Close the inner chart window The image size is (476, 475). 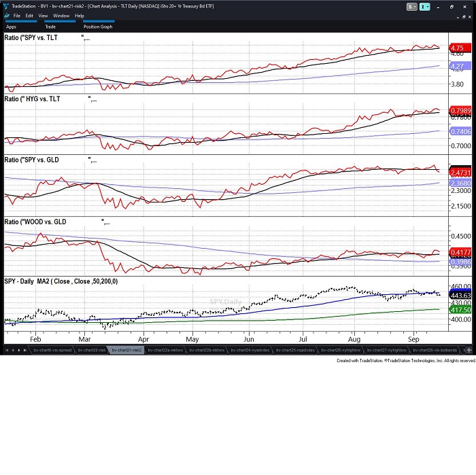pyautogui.click(x=470, y=17)
